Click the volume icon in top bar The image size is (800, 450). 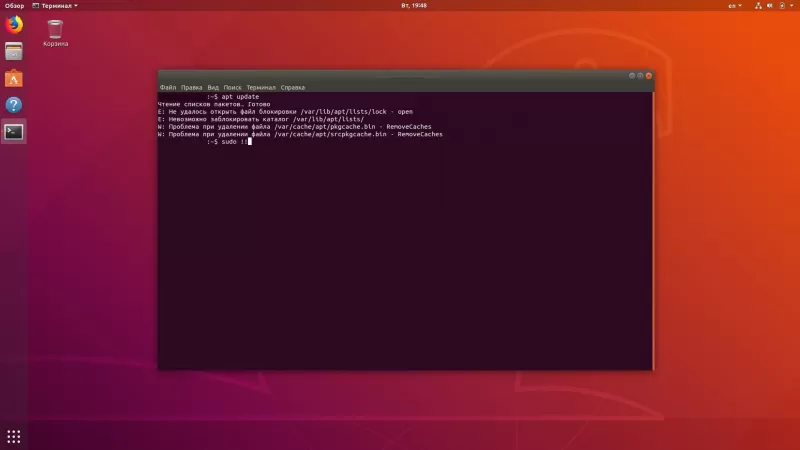[x=770, y=6]
